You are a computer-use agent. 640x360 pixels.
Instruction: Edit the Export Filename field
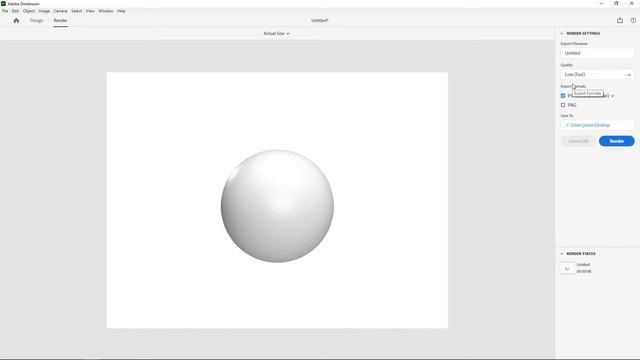[x=597, y=53]
